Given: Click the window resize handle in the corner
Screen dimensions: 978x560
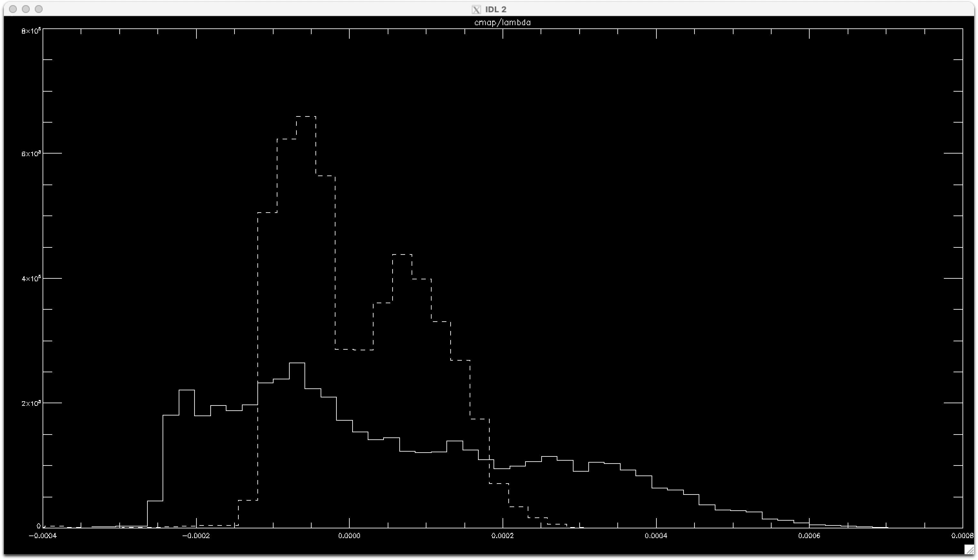Looking at the screenshot, I should [969, 550].
